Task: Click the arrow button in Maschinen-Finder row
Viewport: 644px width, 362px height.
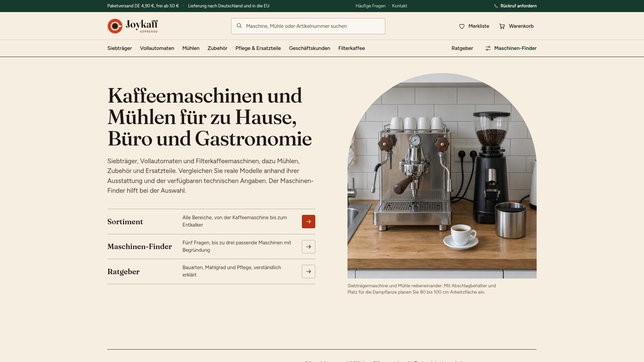Action: point(309,247)
